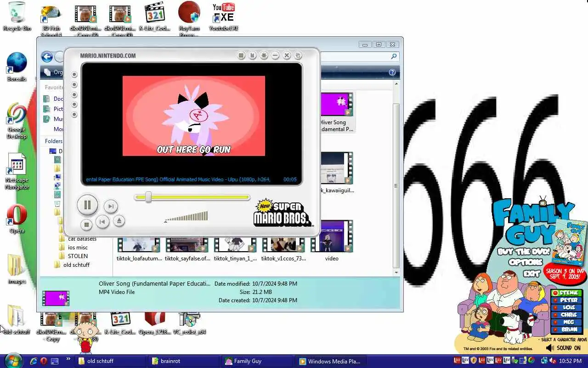Open the Opera desktop shortcut
588x368 pixels.
pos(17,219)
